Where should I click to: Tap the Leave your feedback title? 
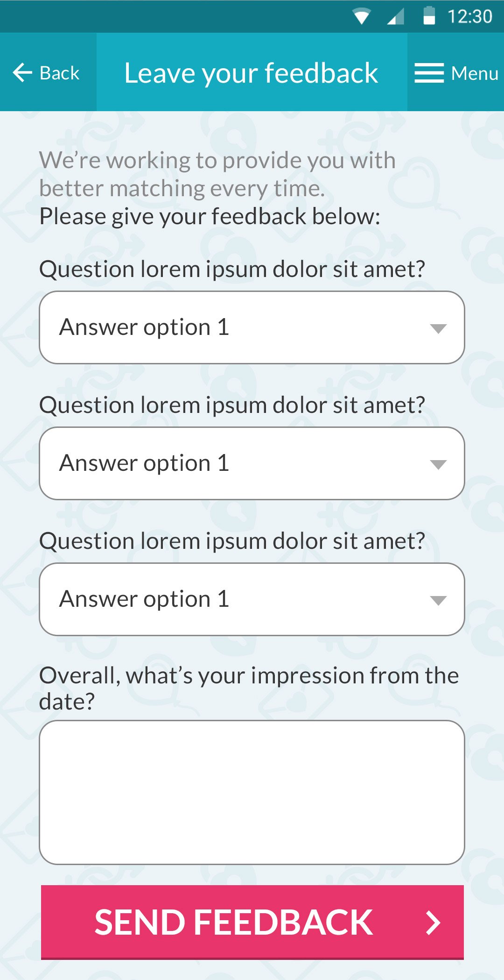(251, 73)
